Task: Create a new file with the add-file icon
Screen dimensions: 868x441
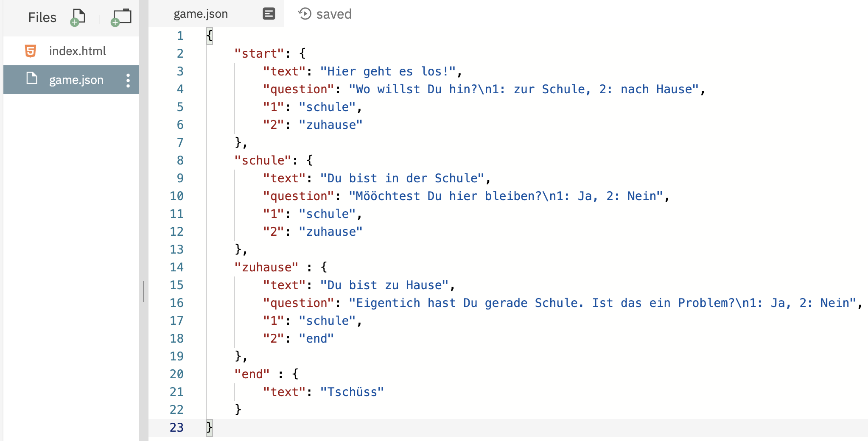Action: (76, 17)
